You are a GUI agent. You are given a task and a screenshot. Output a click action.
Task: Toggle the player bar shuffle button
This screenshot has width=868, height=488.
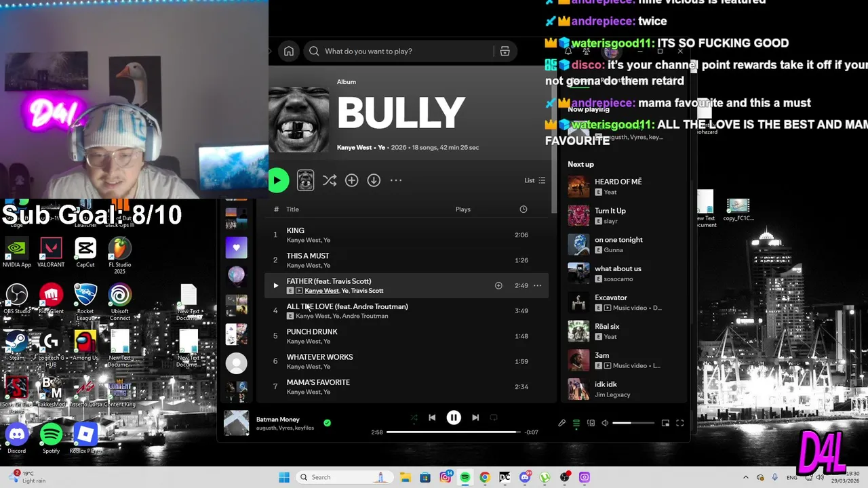pyautogui.click(x=414, y=418)
